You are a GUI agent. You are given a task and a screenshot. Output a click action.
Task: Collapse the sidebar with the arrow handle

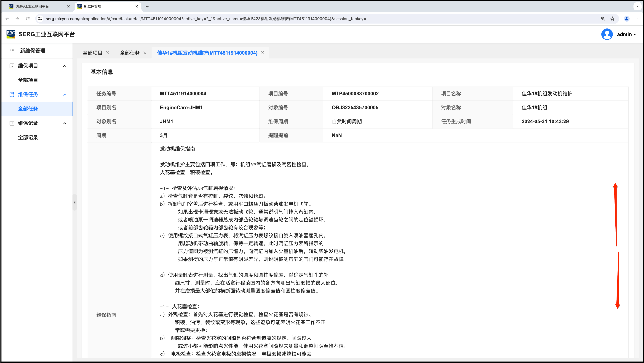pyautogui.click(x=75, y=203)
